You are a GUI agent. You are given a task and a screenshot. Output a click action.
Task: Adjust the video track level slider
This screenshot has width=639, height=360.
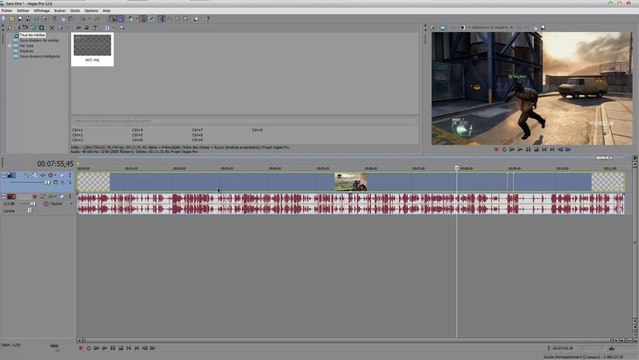[47, 182]
